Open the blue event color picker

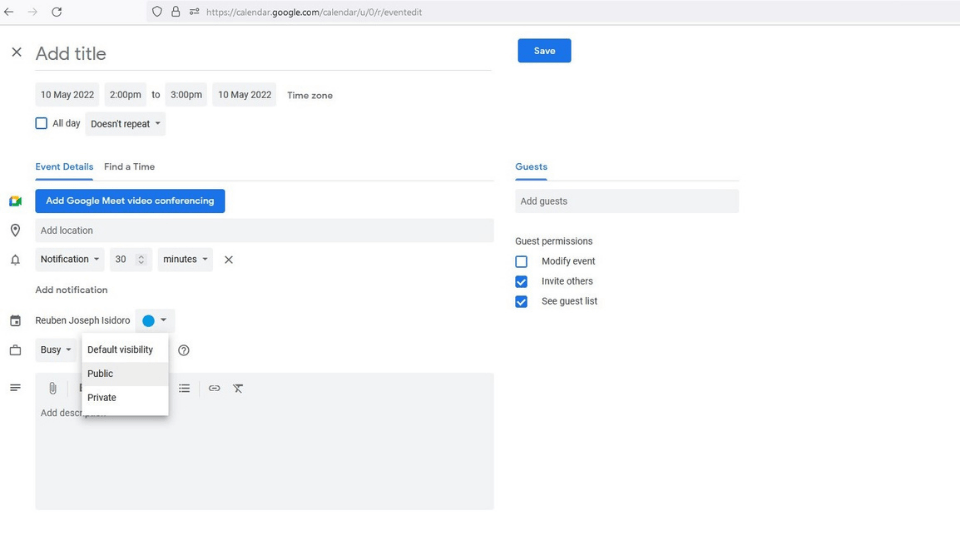point(154,320)
